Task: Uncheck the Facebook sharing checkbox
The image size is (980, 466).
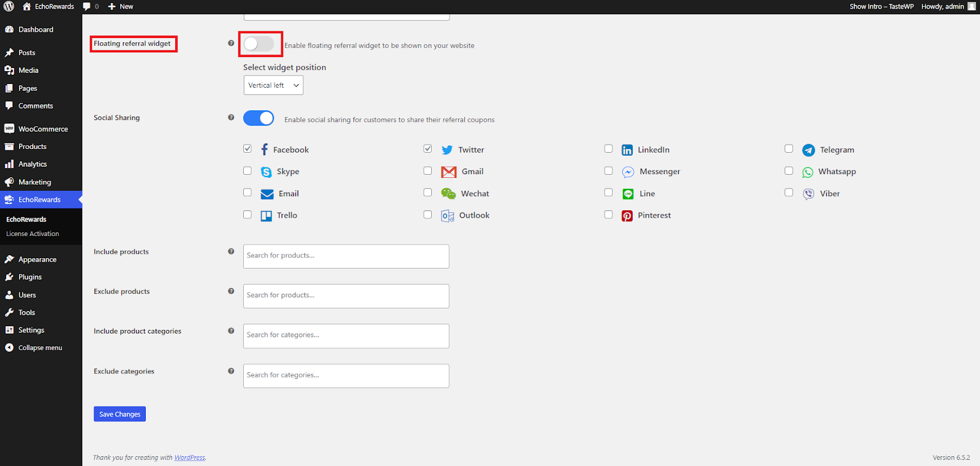Action: 247,149
